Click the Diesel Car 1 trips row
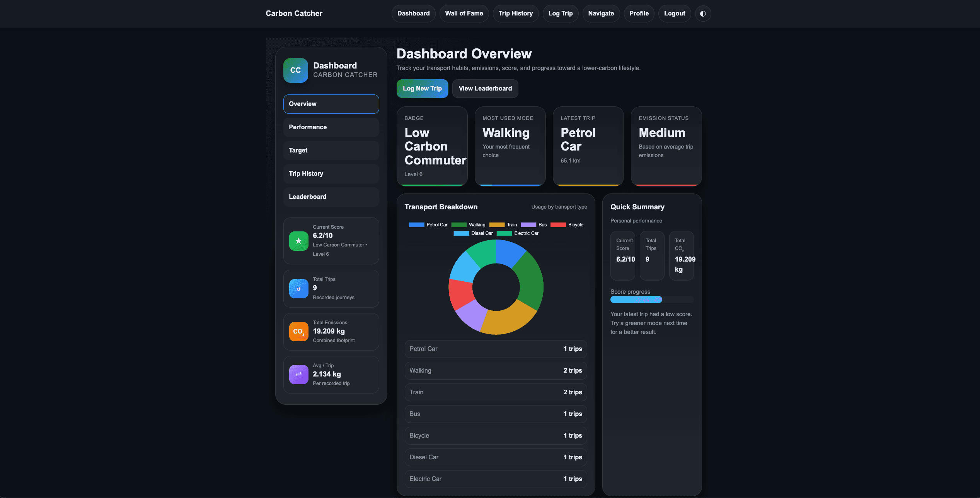Image resolution: width=980 pixels, height=498 pixels. [496, 457]
